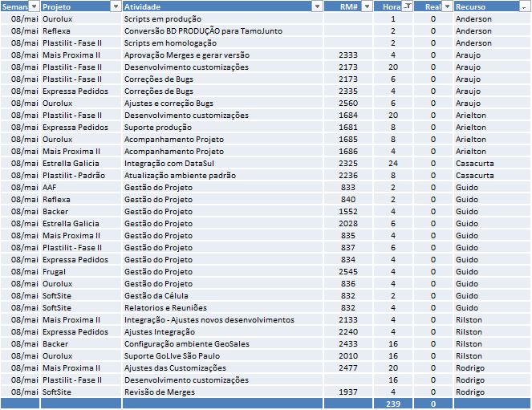Open the Projeto column filter dropdown
Screen dimensions: 532x410
[116, 6]
